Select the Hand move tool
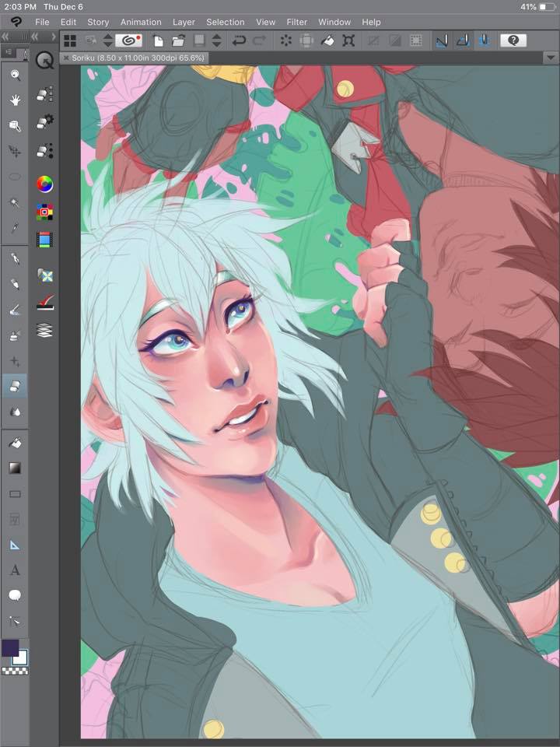 tap(15, 100)
